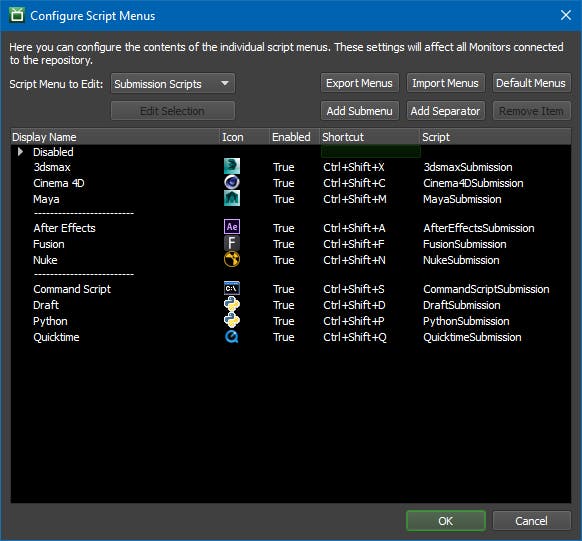582x541 pixels.
Task: Select the Quicktime row in the list
Action: click(x=291, y=337)
